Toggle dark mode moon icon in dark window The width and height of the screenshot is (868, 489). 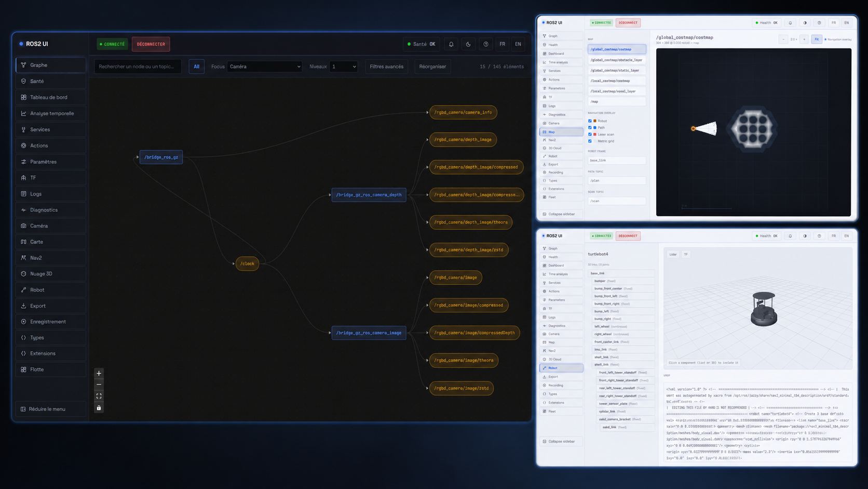pyautogui.click(x=468, y=44)
